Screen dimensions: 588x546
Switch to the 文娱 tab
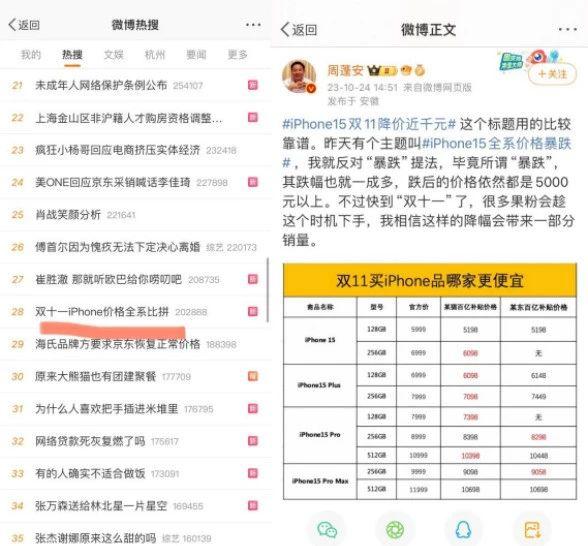(114, 55)
